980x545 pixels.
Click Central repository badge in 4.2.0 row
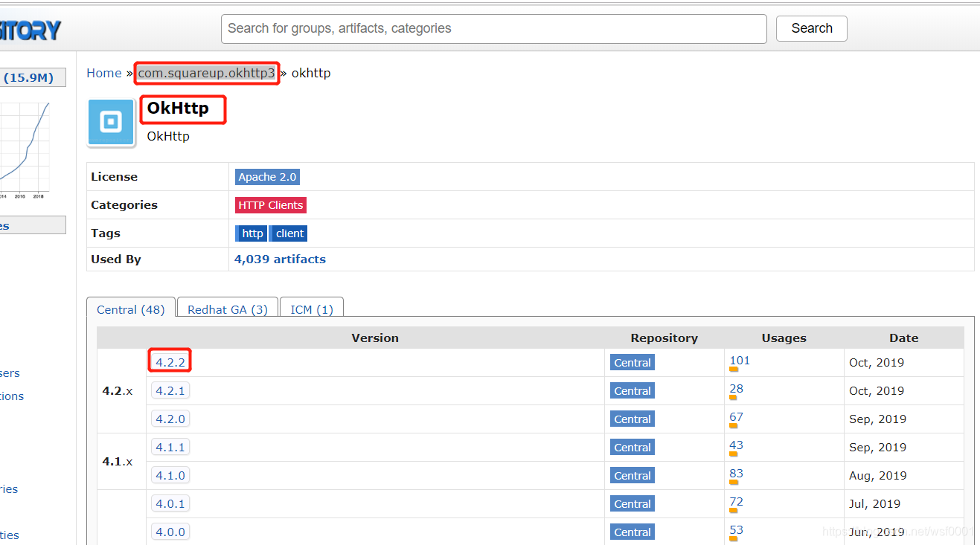[632, 419]
